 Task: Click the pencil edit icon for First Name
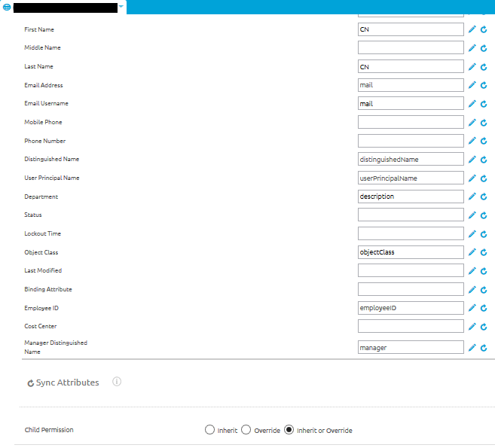472,29
